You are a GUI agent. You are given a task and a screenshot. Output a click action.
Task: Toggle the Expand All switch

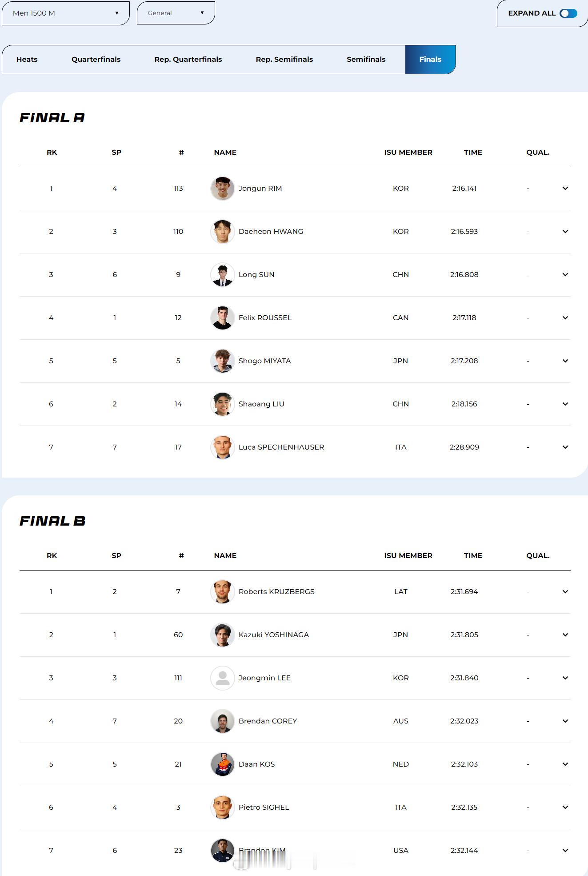tap(568, 13)
